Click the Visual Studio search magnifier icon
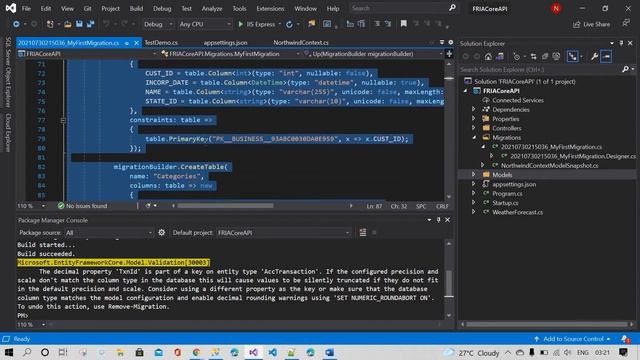 (x=452, y=8)
